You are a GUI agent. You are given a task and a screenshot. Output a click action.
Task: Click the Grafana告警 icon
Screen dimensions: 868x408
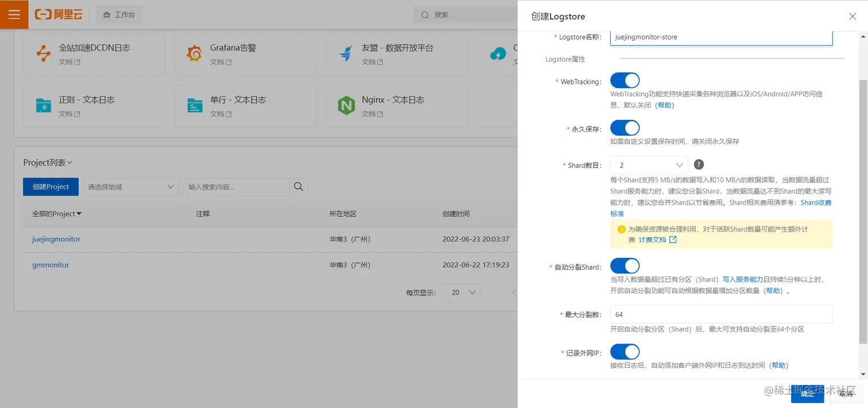pos(195,54)
